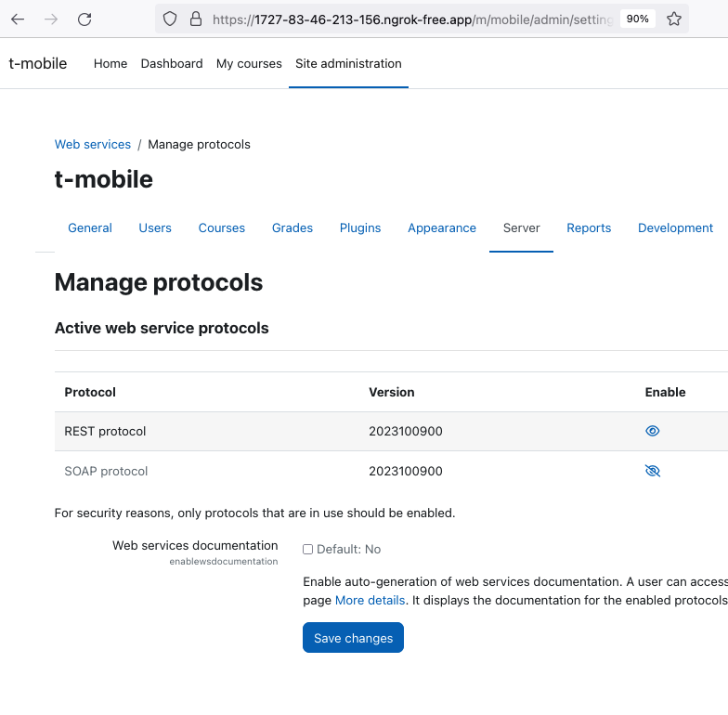Click the URL address bar field
The image size is (728, 715).
pyautogui.click(x=412, y=19)
